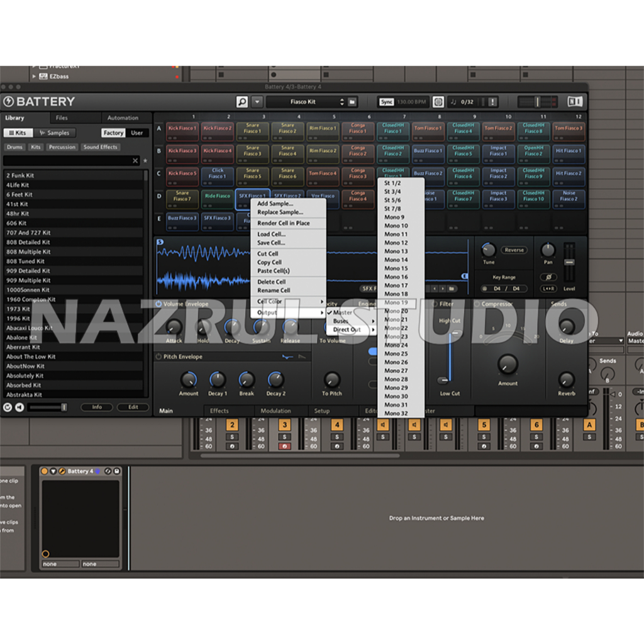
Task: Click the Battery 4 device wrench icon
Action: click(x=62, y=471)
